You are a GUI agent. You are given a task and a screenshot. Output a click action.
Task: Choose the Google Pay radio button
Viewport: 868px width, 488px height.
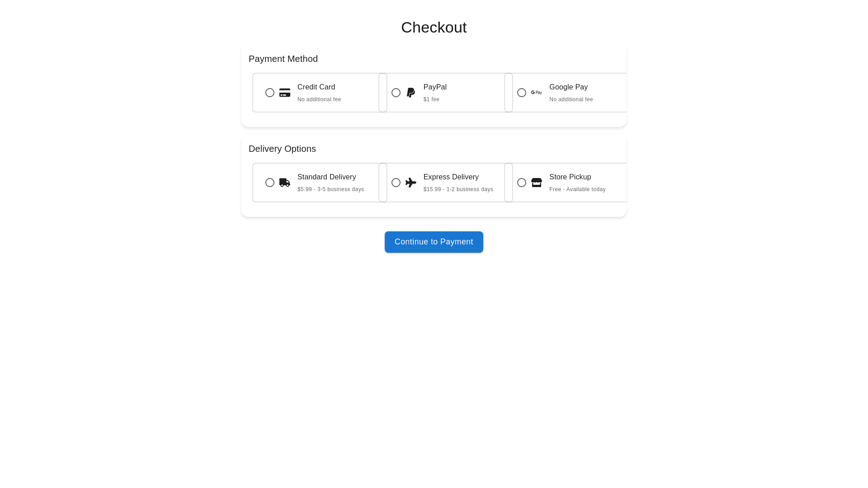522,93
